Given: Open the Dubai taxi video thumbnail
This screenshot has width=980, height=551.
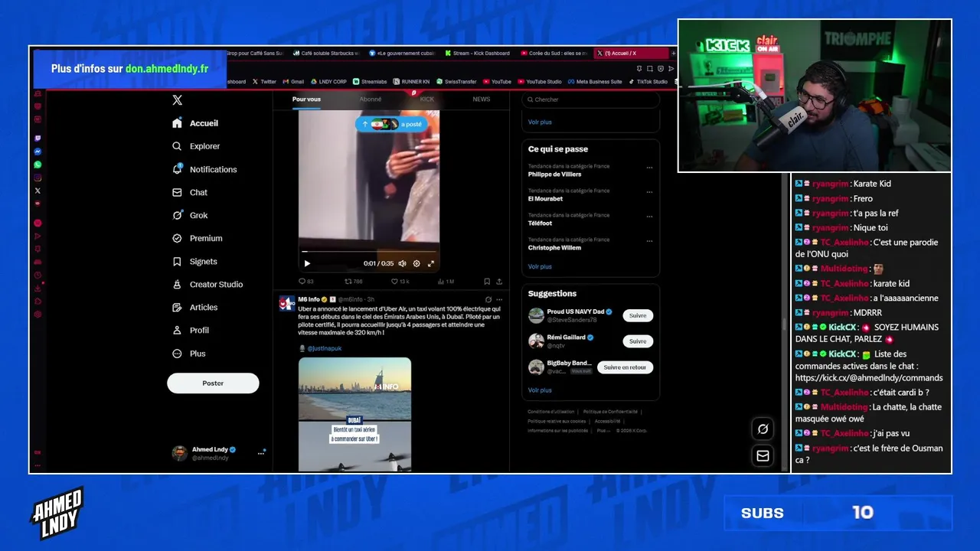Looking at the screenshot, I should pos(354,414).
